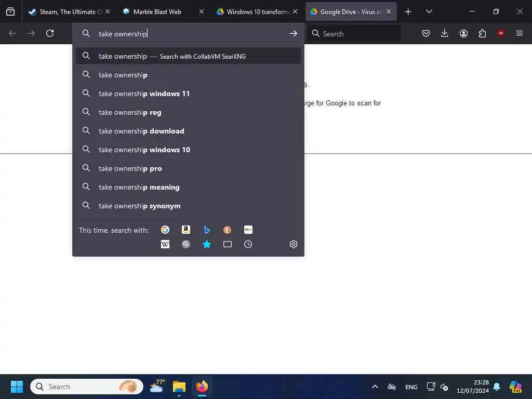Search this time with Amazon
Image resolution: width=532 pixels, height=399 pixels.
[x=186, y=230]
